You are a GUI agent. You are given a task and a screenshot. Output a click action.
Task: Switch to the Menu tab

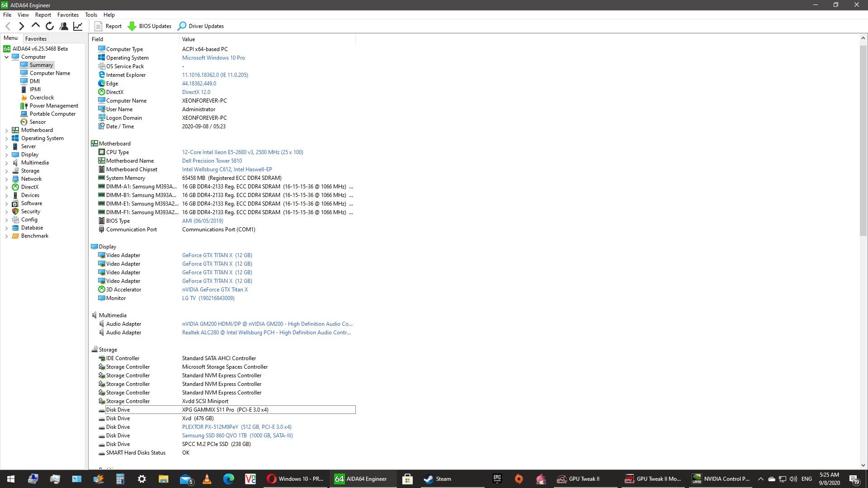(11, 38)
